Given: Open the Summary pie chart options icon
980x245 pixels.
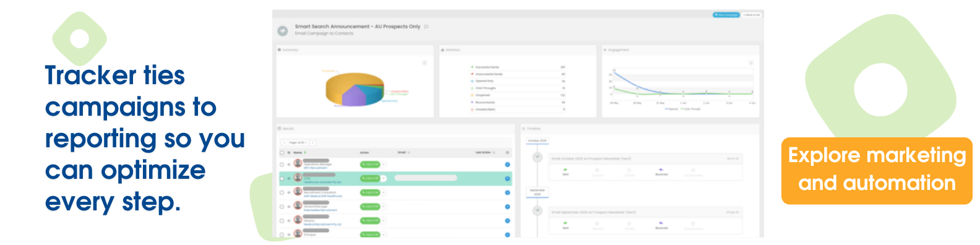Looking at the screenshot, I should [424, 62].
